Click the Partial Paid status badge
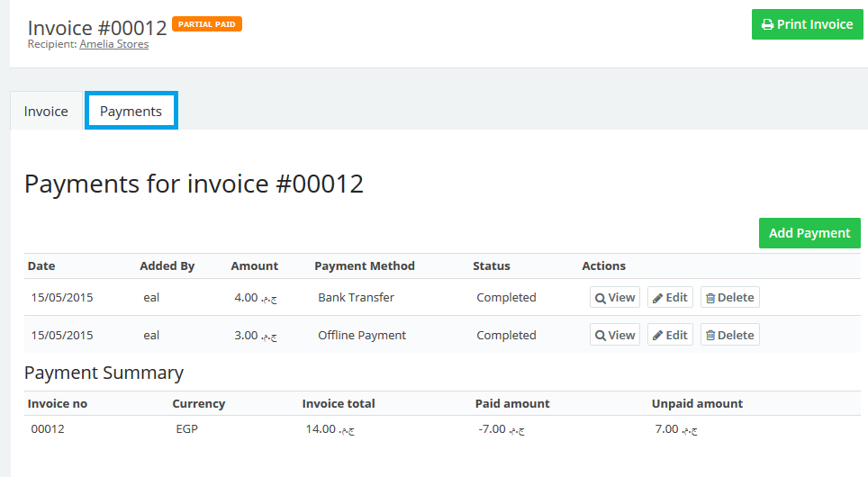Image resolution: width=868 pixels, height=477 pixels. (206, 24)
